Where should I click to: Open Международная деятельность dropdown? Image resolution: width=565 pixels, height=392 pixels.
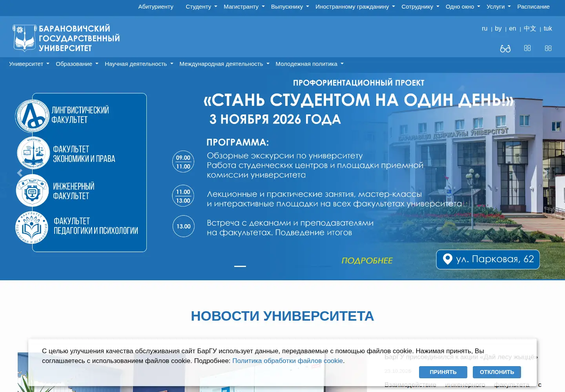pos(224,64)
